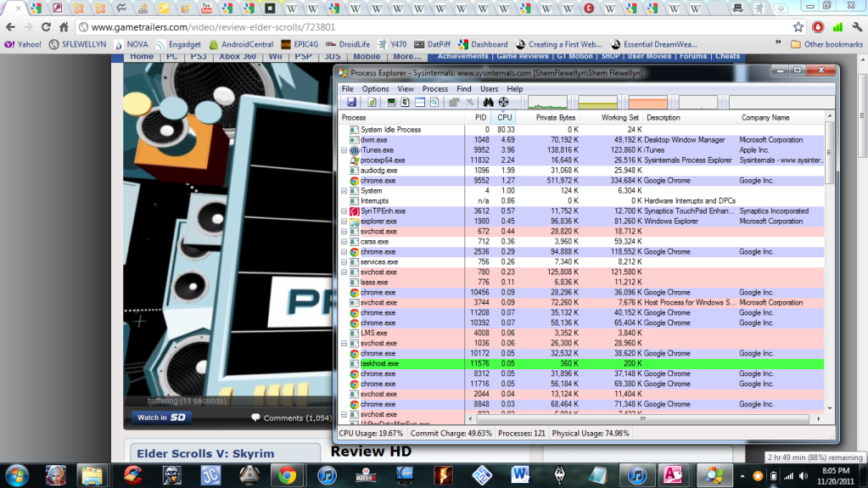Screen dimensions: 868x488
Task: Toggle the Show Process Tree toolbar icon
Action: [406, 103]
